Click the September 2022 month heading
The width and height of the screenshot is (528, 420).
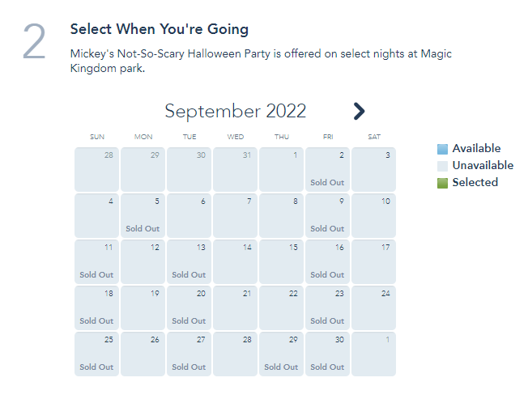[x=236, y=112]
